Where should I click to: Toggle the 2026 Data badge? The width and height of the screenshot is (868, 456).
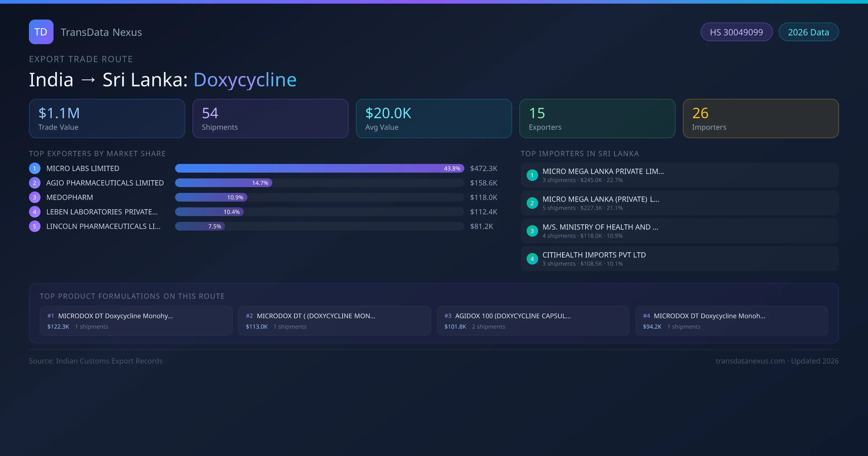pyautogui.click(x=808, y=32)
